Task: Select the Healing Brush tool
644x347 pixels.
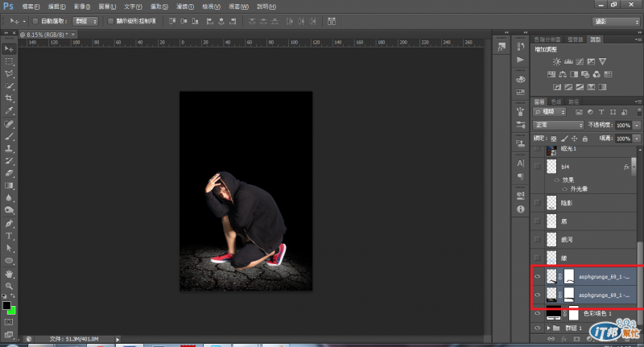Action: [x=9, y=124]
